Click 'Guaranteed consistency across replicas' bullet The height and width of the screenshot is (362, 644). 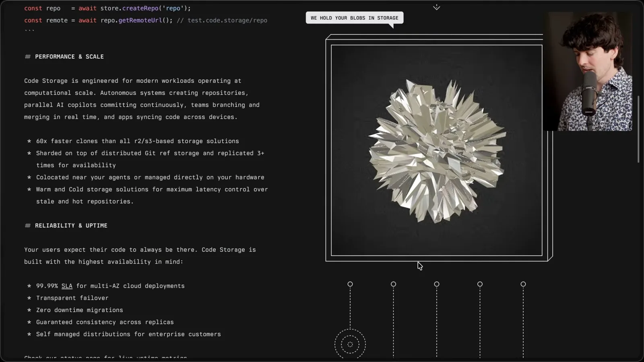click(105, 322)
